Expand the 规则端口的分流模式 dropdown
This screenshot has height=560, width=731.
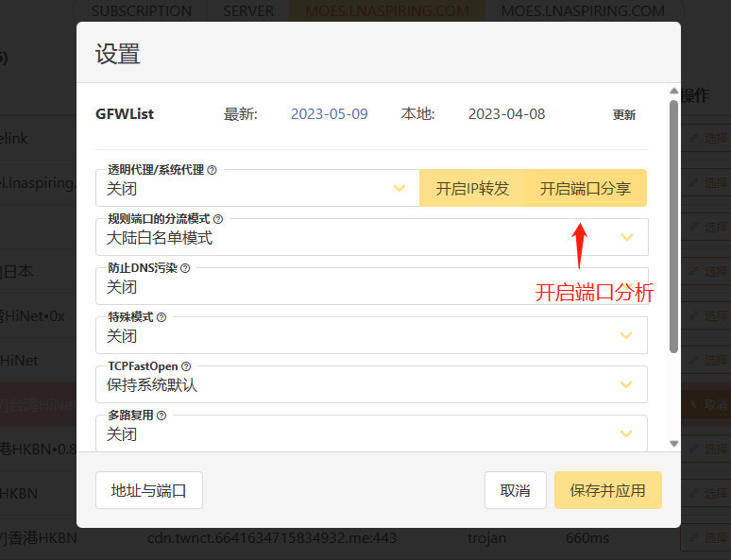click(x=371, y=238)
